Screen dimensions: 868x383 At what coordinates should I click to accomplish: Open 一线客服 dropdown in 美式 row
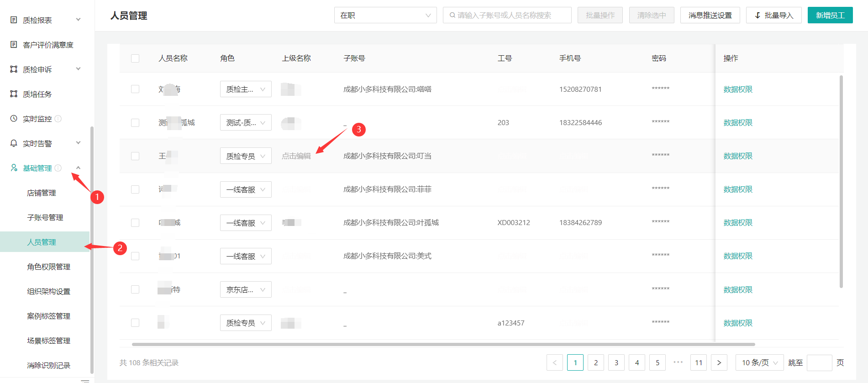coord(246,256)
